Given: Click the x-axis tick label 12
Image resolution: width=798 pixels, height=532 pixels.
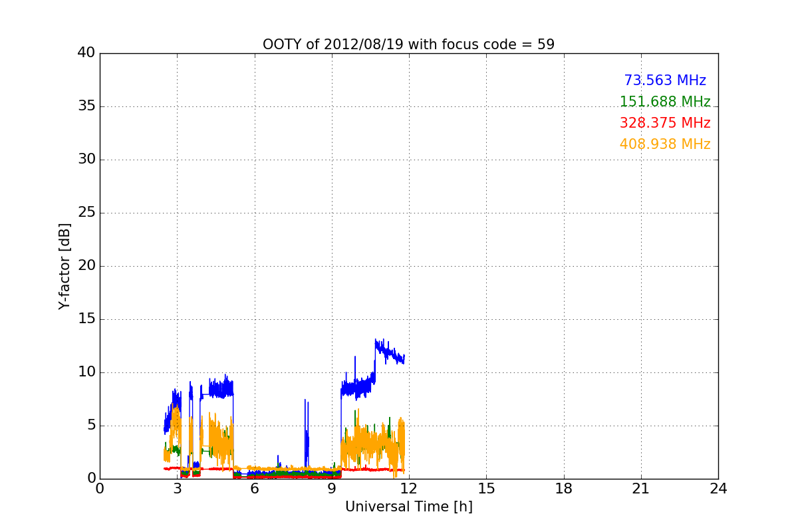Looking at the screenshot, I should pos(409,489).
